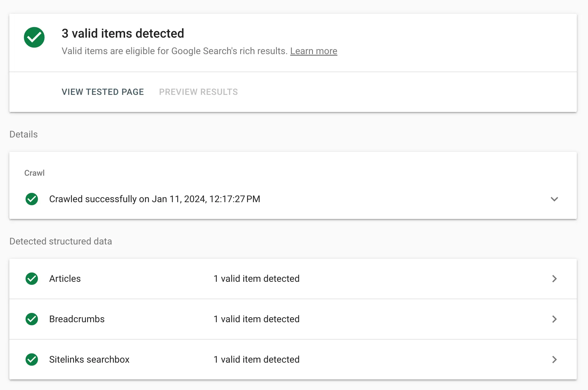588x390 pixels.
Task: Click the "3 valid items detected" heading
Action: click(123, 34)
